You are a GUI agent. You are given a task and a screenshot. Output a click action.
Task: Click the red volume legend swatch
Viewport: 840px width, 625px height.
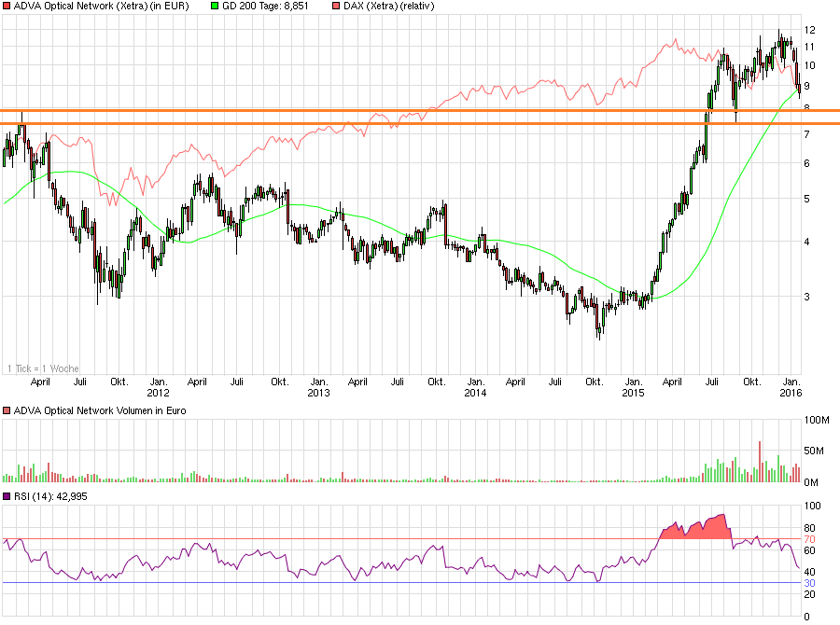tap(7, 410)
